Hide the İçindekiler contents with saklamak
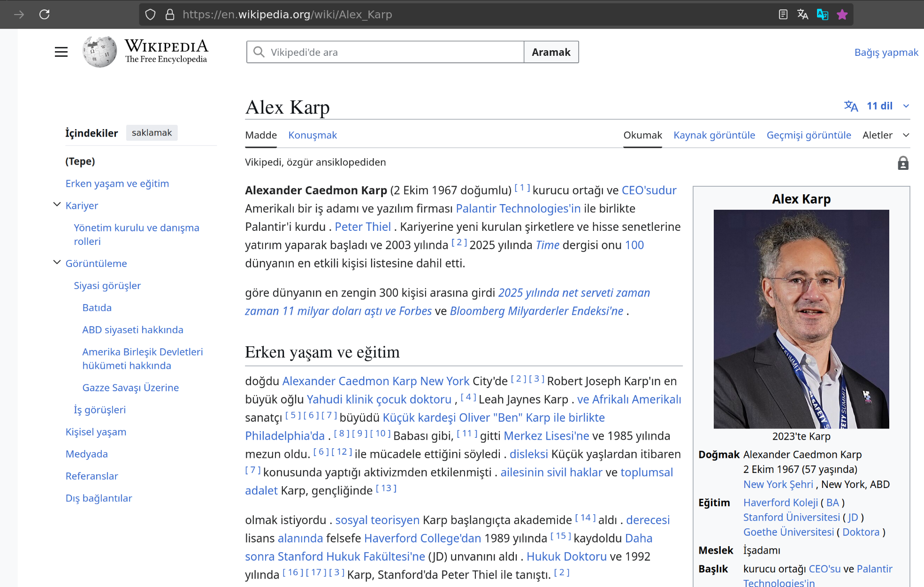The image size is (924, 587). click(152, 133)
